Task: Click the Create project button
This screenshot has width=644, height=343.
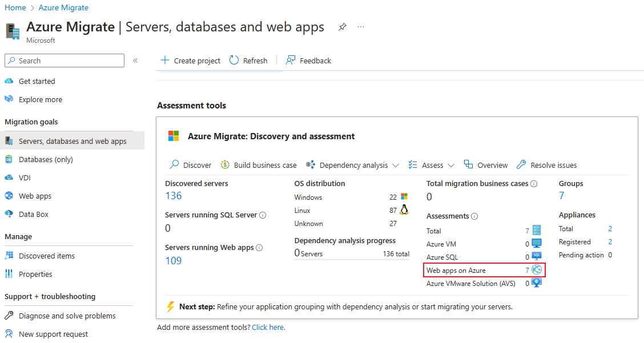Action: point(190,60)
